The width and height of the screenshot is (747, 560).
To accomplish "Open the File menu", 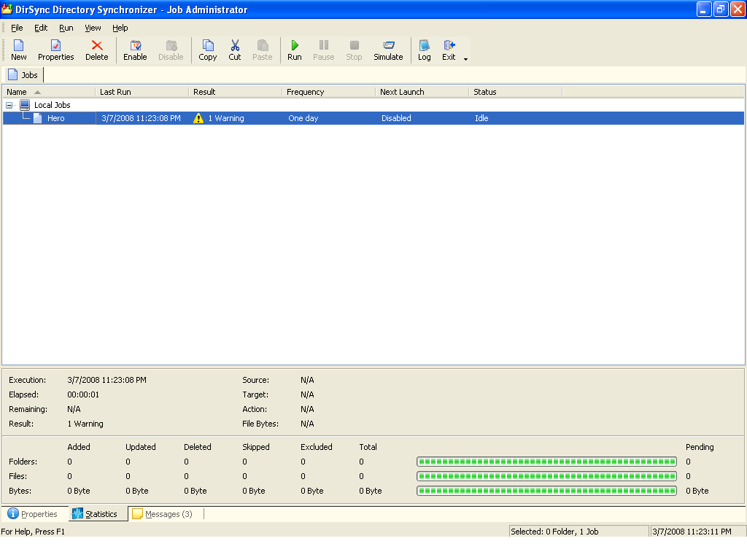I will [17, 28].
